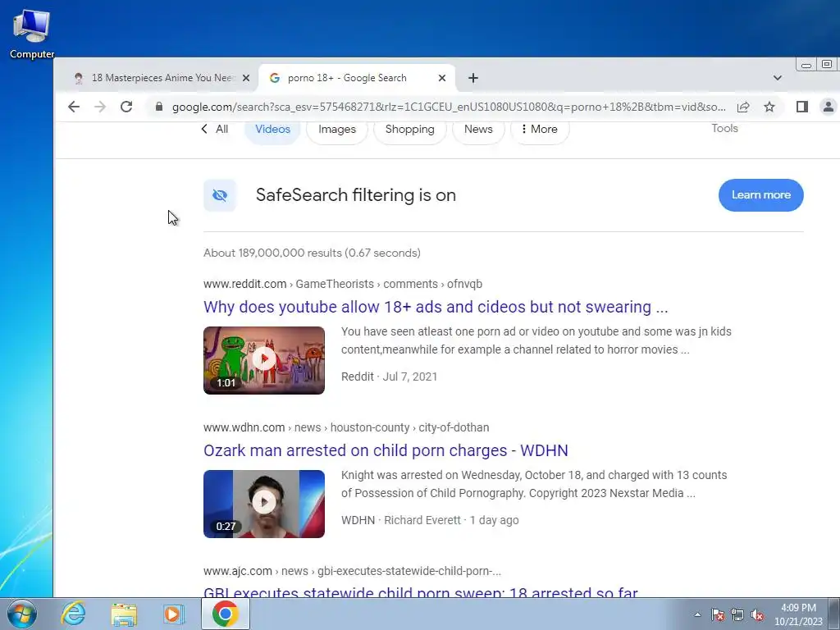
Task: Click the www.ajc.com breadcrumb text
Action: pyautogui.click(x=238, y=571)
